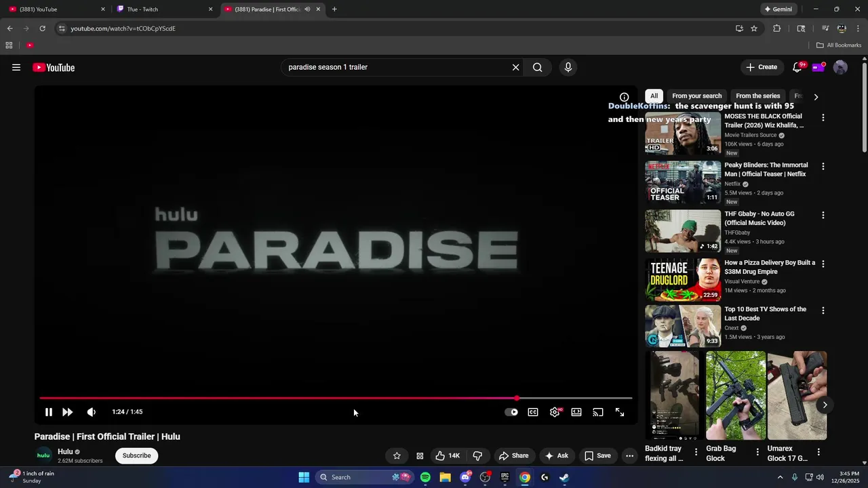The image size is (868, 488).
Task: Like the video with 14K likes
Action: point(448,455)
